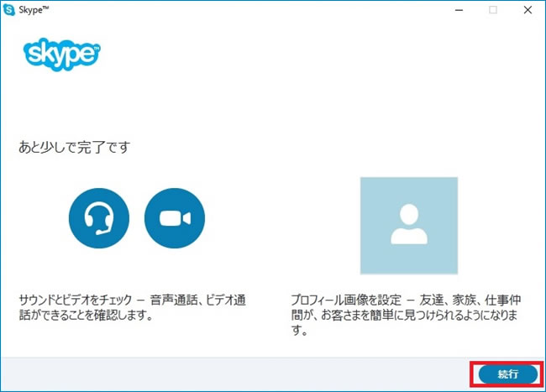Close the Skype setup window
The width and height of the screenshot is (546, 392).
[x=528, y=10]
